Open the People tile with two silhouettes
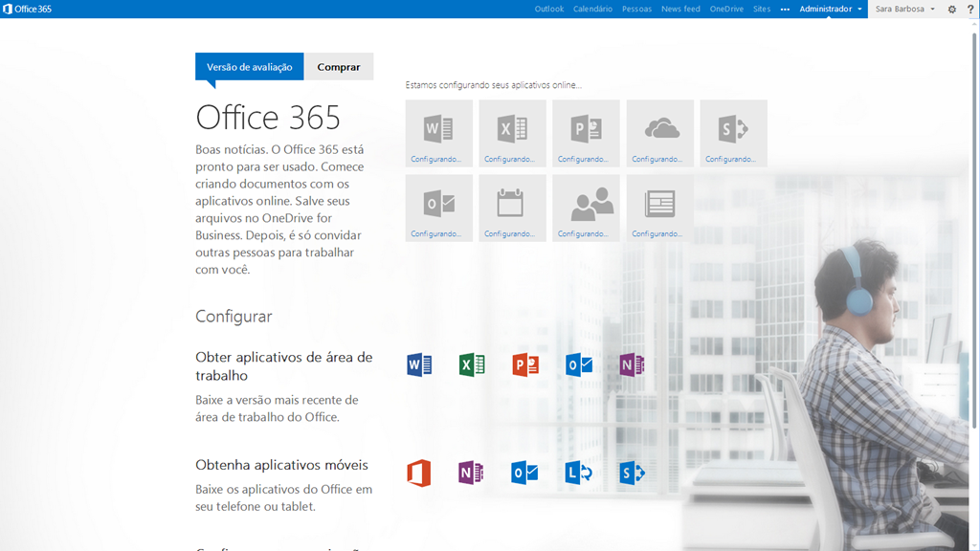Screen dimensions: 980x551 586,208
